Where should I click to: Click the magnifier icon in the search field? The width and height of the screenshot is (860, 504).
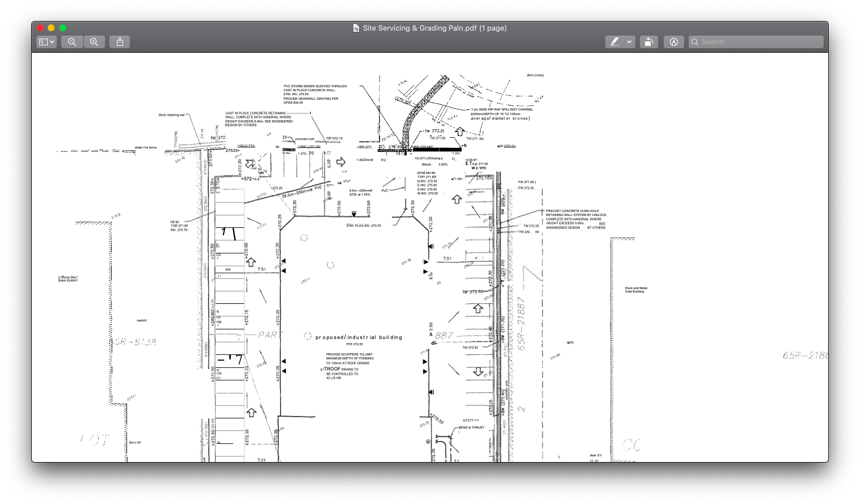click(x=695, y=41)
